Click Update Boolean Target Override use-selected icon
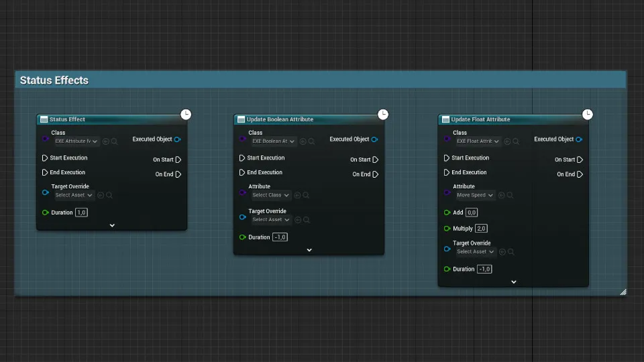 298,220
